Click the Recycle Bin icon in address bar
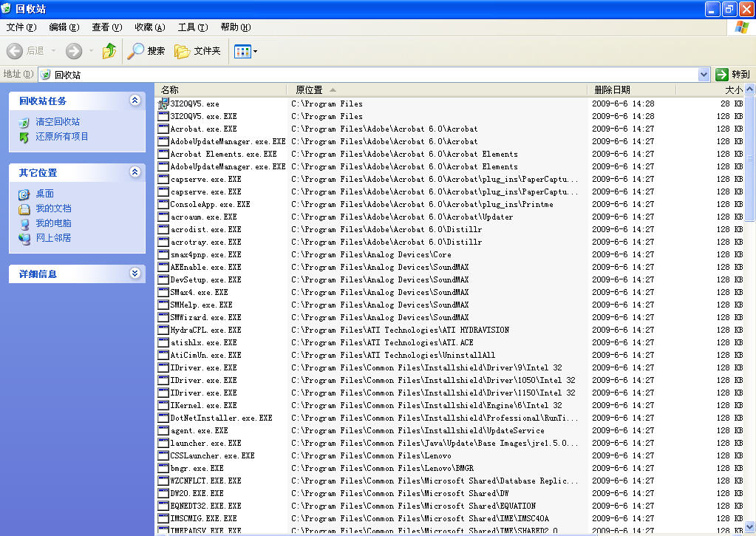 46,75
